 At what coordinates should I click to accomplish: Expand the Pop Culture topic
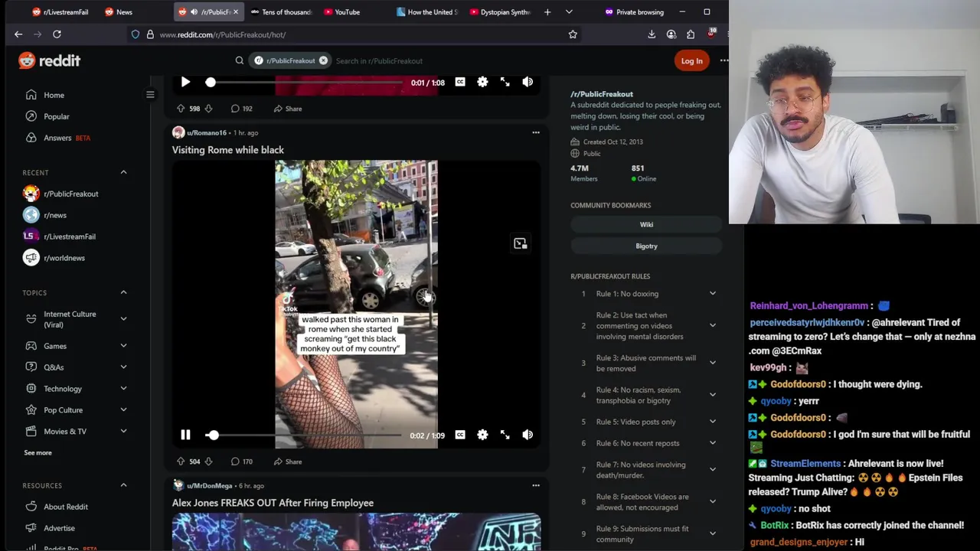tap(123, 410)
